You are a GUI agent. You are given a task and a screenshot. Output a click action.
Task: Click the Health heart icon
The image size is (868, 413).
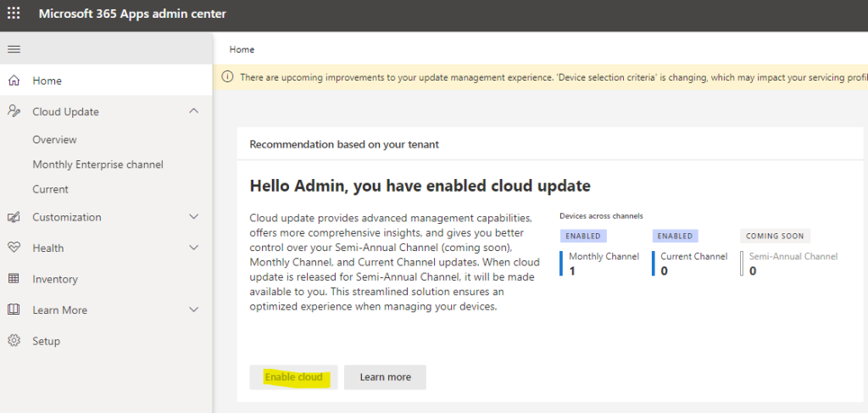coord(14,248)
